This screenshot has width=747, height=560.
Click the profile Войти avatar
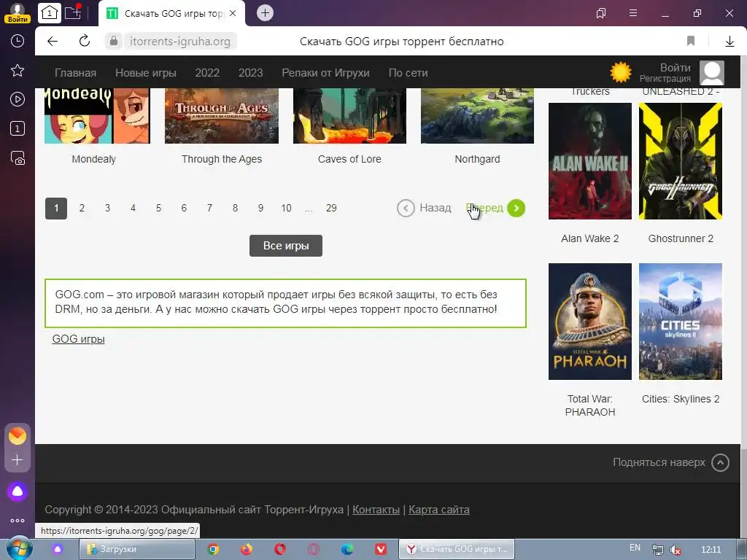18,13
